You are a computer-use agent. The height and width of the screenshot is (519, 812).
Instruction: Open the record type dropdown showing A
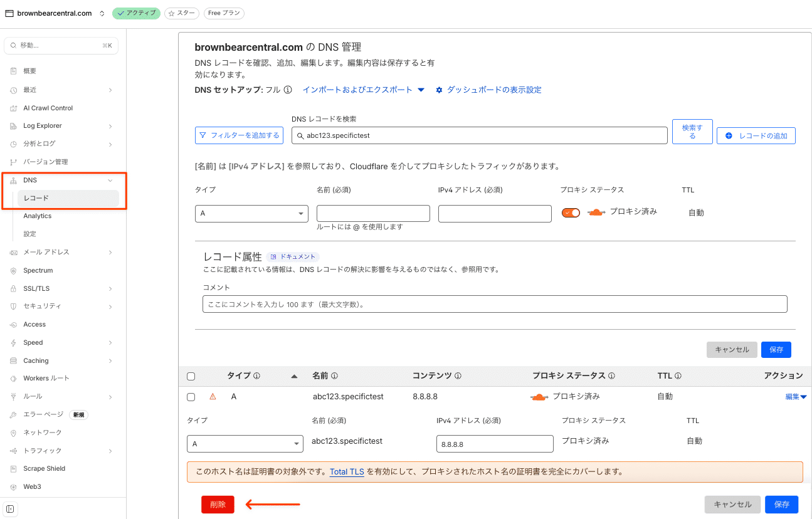click(251, 213)
